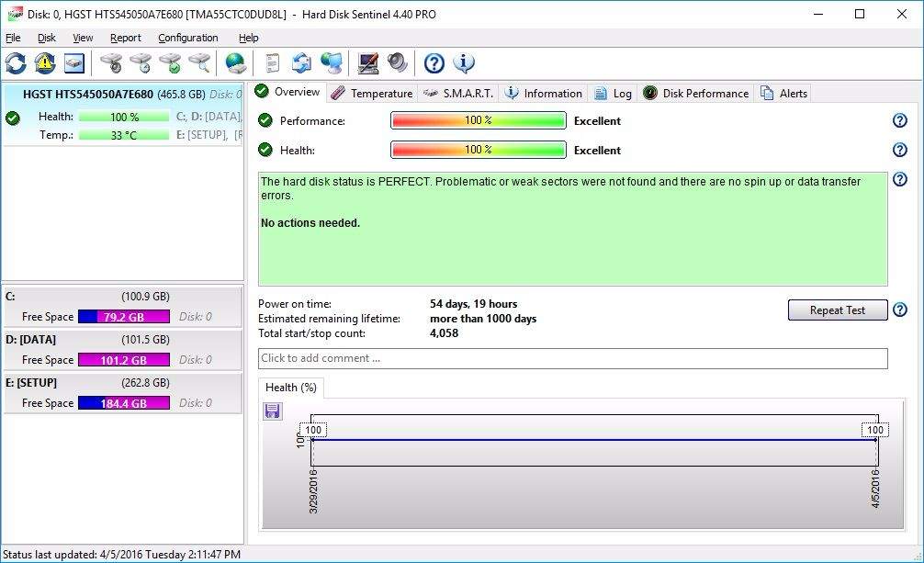The image size is (924, 563).
Task: Open the File menu
Action: point(13,38)
